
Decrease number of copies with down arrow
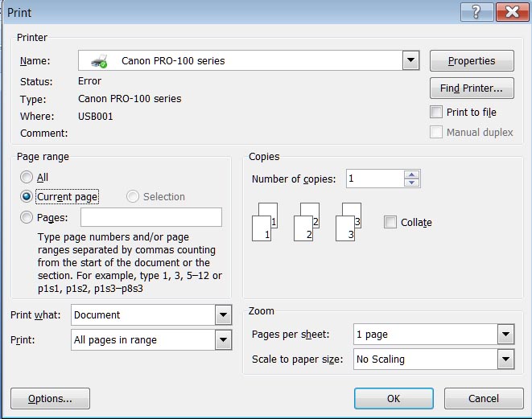pyautogui.click(x=412, y=183)
